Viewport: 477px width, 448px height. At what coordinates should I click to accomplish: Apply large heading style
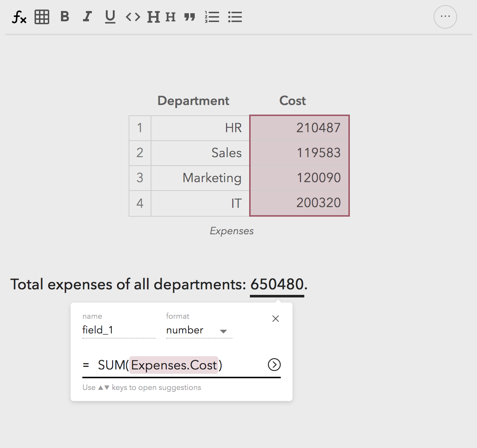pyautogui.click(x=153, y=17)
